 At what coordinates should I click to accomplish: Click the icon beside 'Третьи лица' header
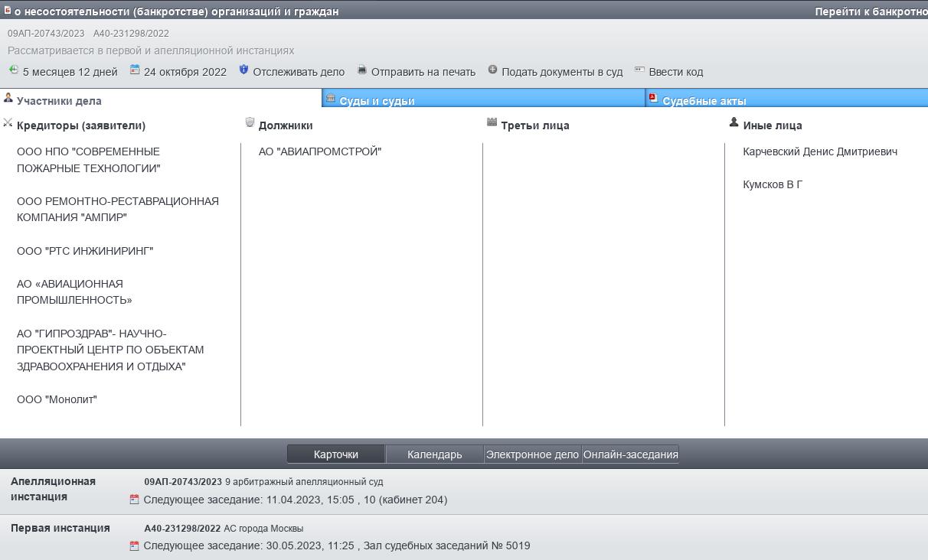(492, 122)
